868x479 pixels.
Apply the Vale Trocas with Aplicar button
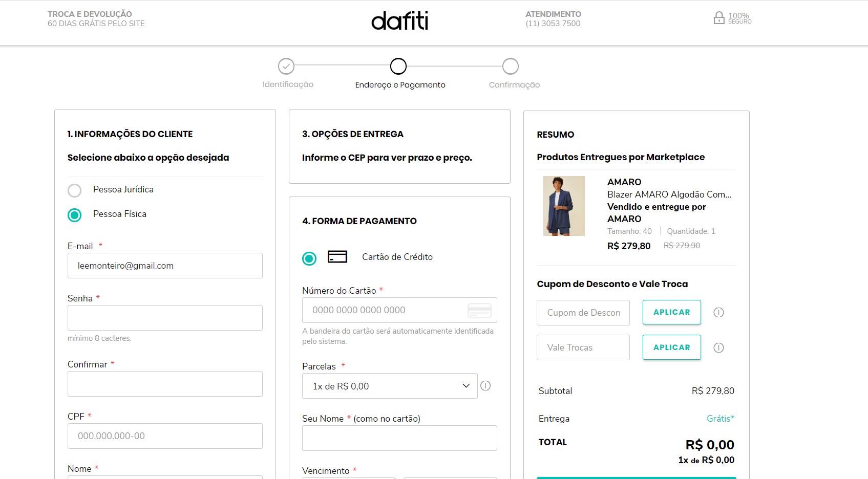pyautogui.click(x=671, y=347)
